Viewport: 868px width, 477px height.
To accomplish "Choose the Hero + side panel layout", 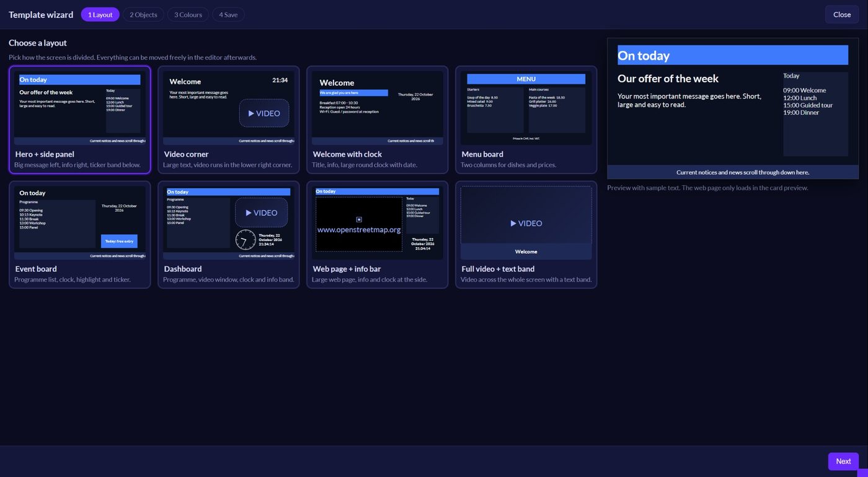I will tap(80, 120).
